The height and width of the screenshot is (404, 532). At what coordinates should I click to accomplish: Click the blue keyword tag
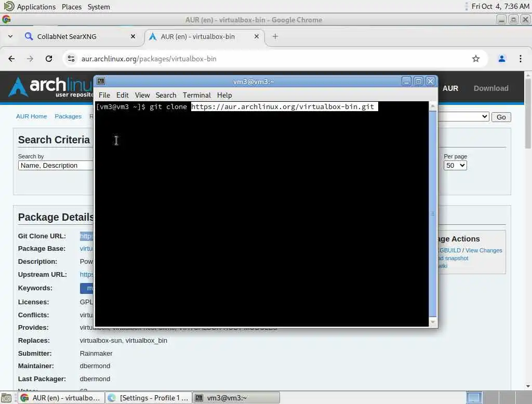[x=87, y=288]
